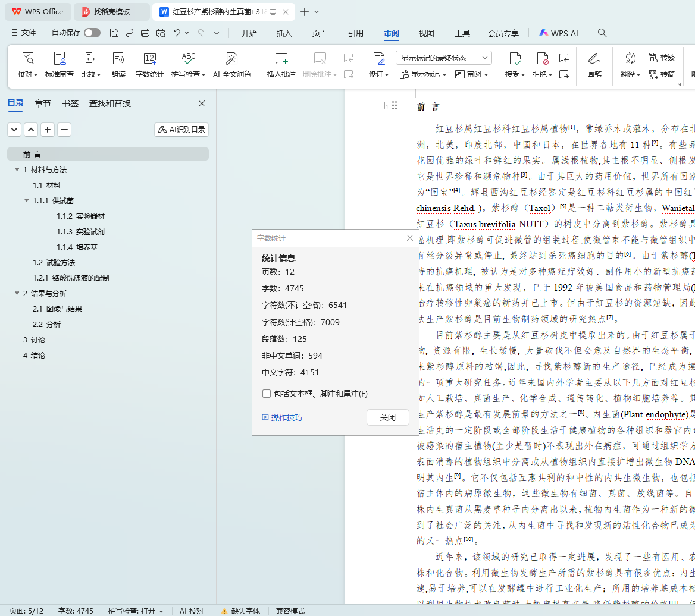Select the 画笔 pen tool

point(594,65)
